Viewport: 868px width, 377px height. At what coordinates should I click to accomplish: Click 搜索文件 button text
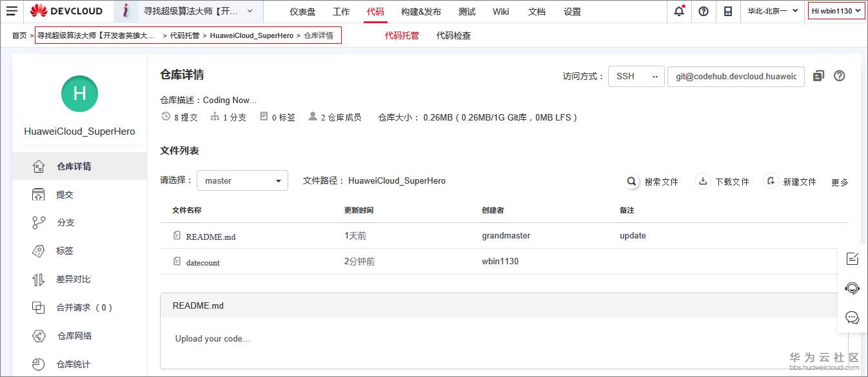(x=662, y=182)
